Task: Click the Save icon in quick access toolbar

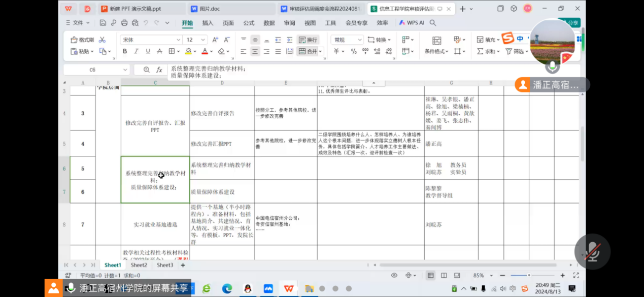Action: pos(103,23)
